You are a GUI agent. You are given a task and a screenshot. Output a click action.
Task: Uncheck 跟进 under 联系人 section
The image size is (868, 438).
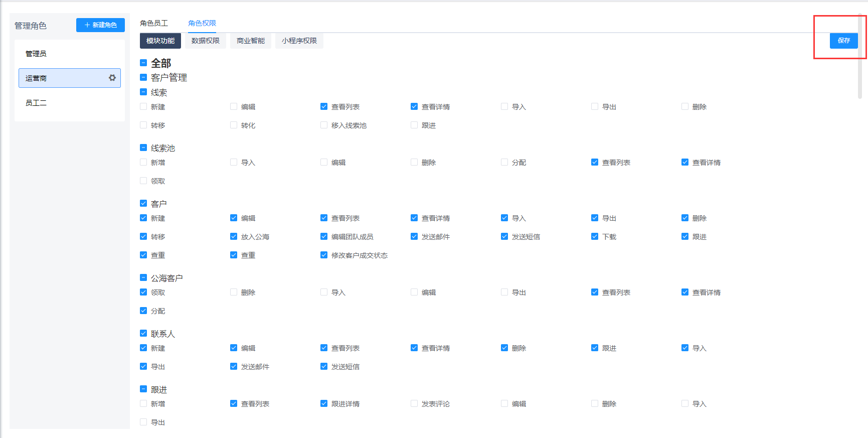[595, 348]
